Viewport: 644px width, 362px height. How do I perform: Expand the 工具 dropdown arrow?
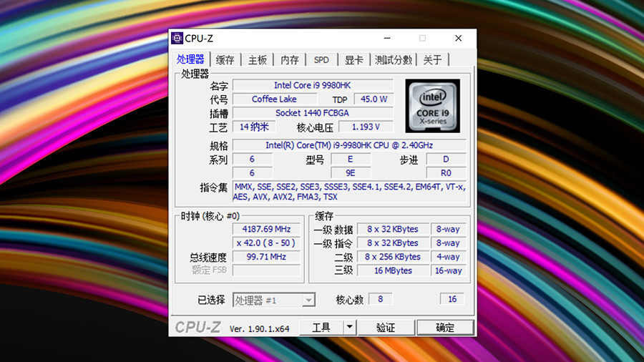tap(349, 328)
